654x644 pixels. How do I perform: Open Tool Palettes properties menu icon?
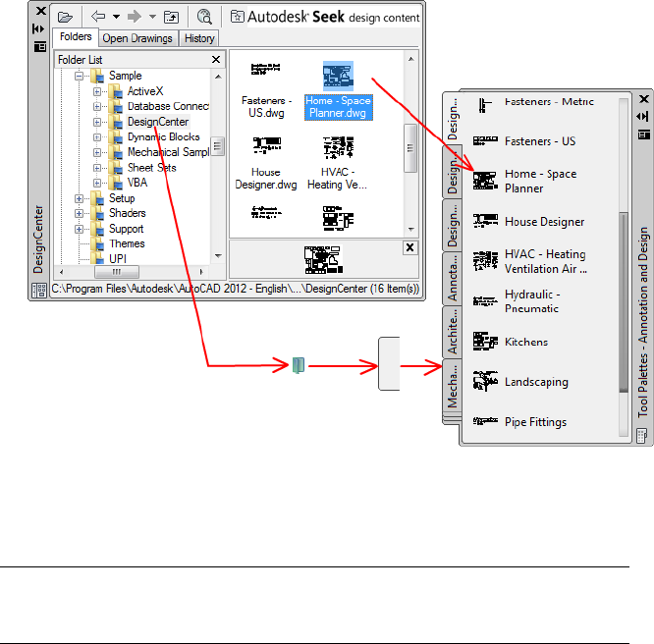(644, 134)
